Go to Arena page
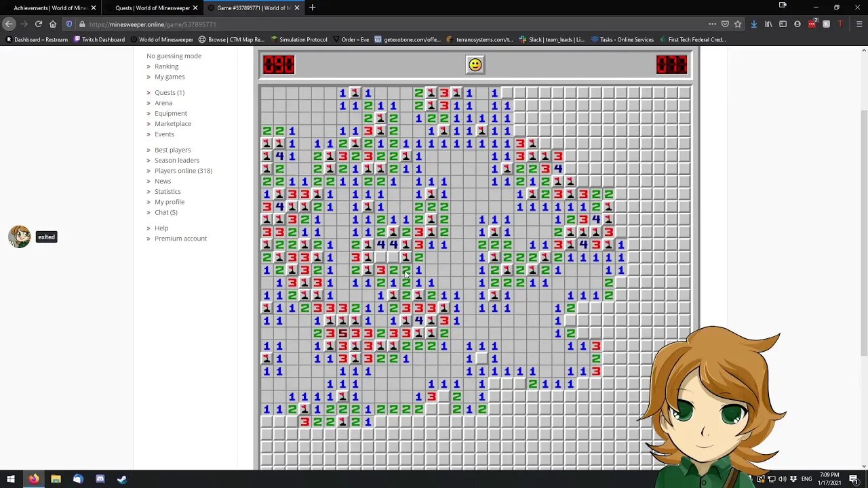 (163, 103)
